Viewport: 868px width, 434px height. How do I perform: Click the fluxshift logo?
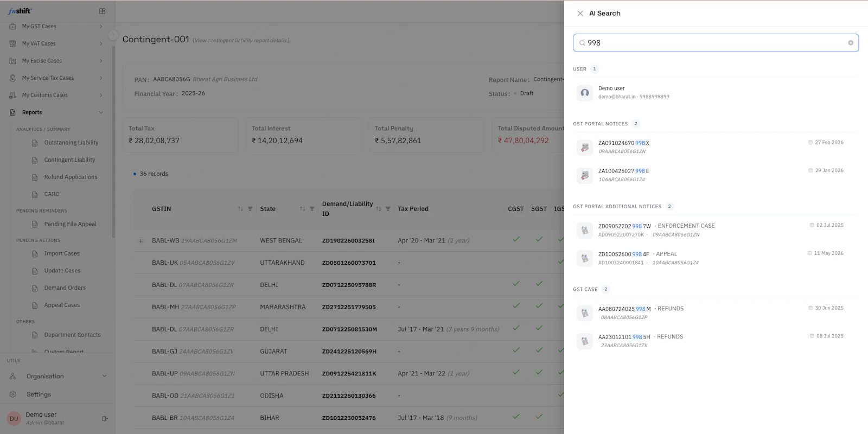(x=20, y=11)
